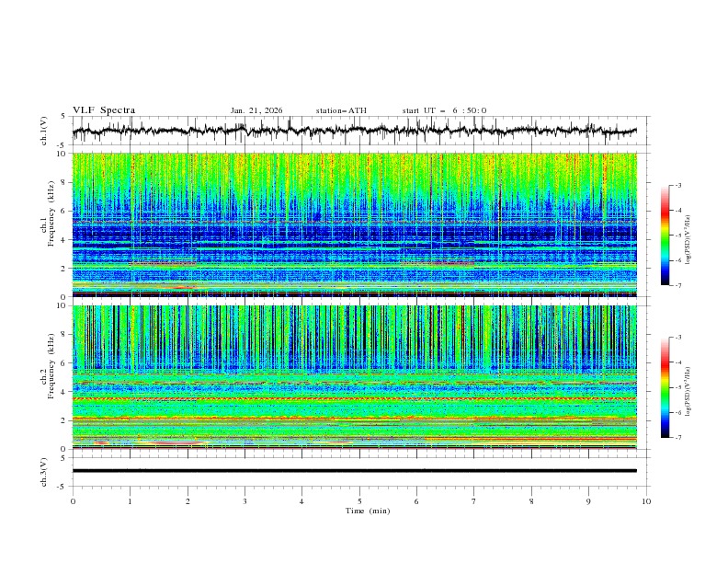
Task: Click the 'Time (min)' axis title
Action: pyautogui.click(x=368, y=511)
